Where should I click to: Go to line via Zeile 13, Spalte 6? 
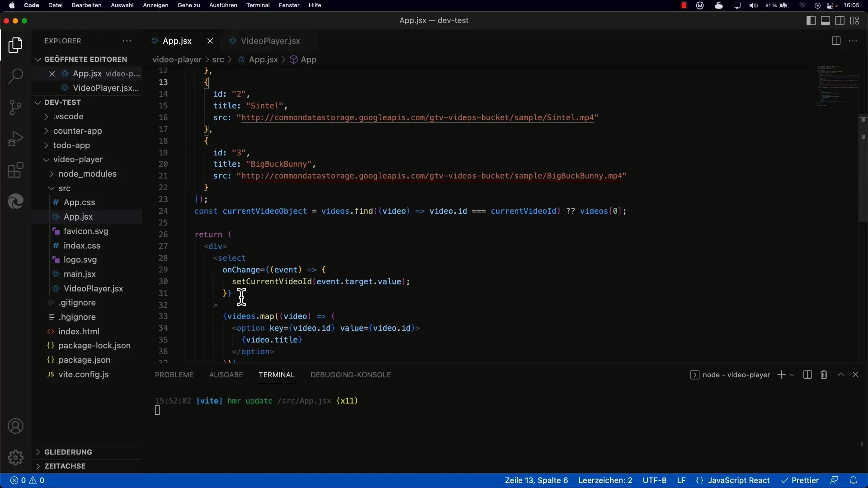point(536,480)
